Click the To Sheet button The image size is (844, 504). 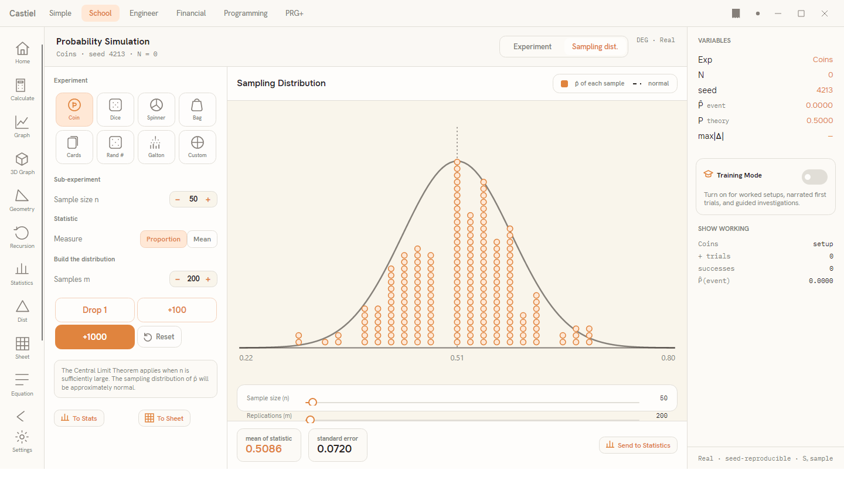pyautogui.click(x=164, y=418)
